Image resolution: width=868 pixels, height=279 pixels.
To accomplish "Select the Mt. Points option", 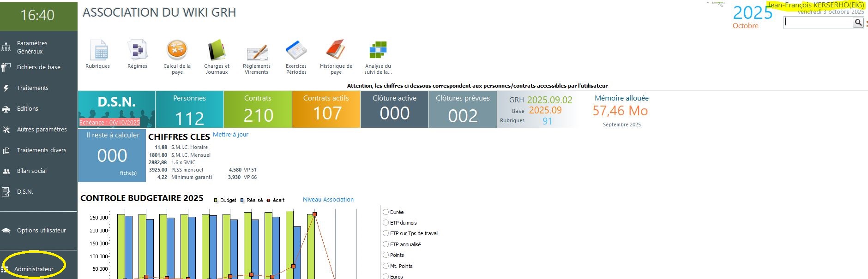I will tap(386, 266).
